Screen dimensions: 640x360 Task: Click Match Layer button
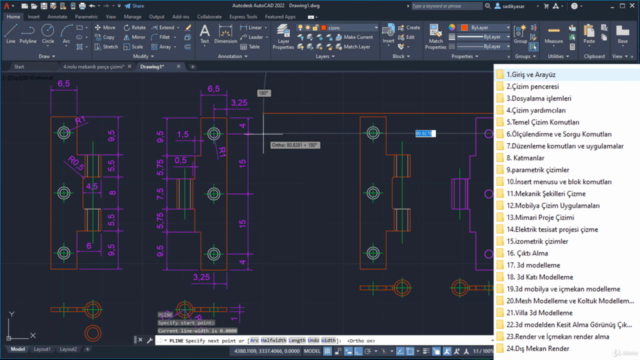353,47
